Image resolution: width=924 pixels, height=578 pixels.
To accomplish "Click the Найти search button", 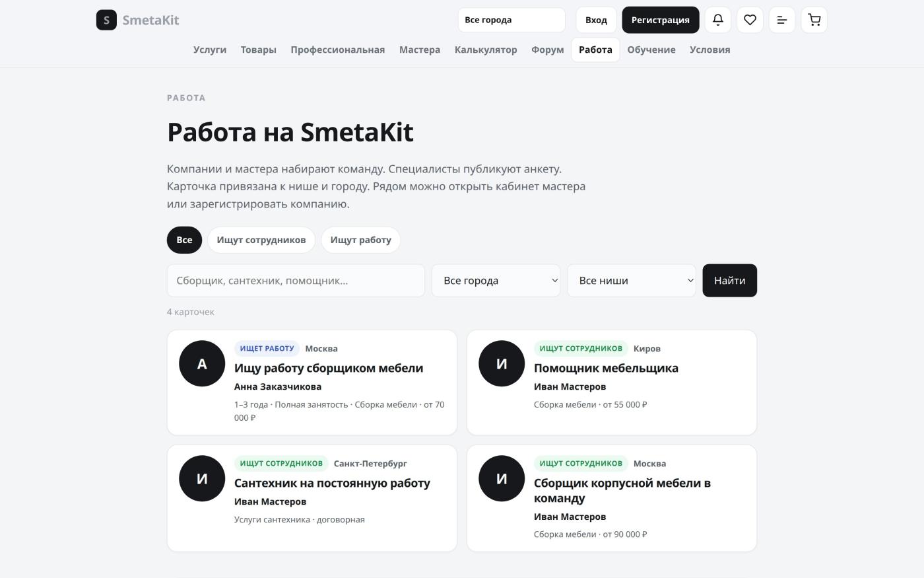I will pos(729,281).
